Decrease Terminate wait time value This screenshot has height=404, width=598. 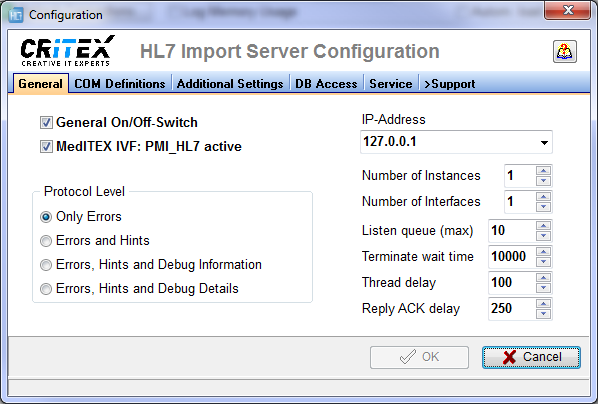click(x=543, y=262)
